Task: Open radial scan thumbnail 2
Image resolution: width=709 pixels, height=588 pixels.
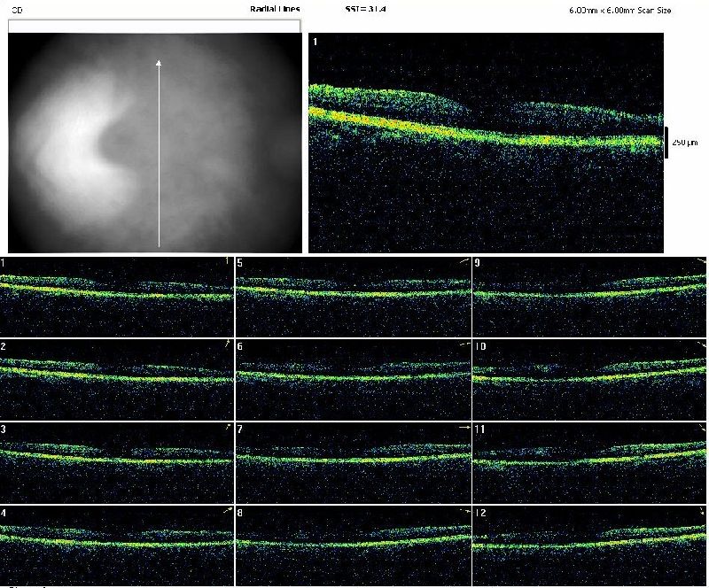Action: [x=116, y=379]
